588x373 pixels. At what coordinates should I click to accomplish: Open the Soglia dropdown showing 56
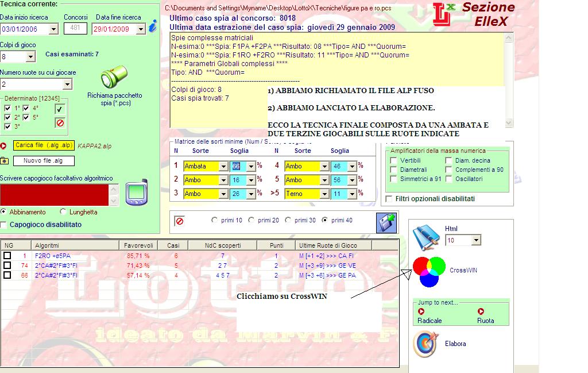tap(352, 180)
